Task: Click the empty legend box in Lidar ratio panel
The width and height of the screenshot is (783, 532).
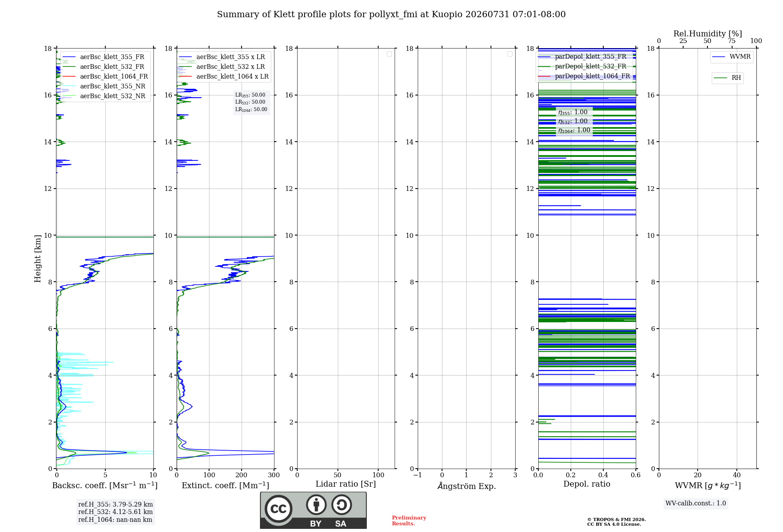Action: click(x=389, y=54)
